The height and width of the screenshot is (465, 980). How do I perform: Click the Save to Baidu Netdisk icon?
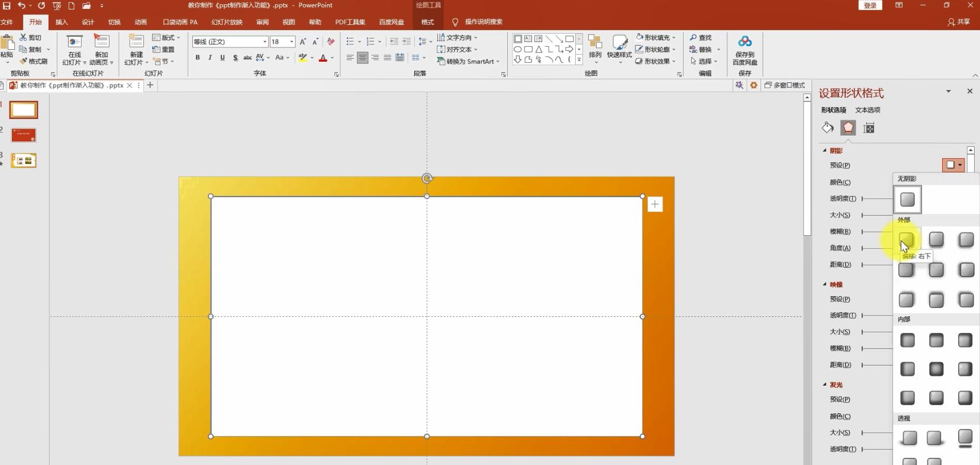coord(744,49)
